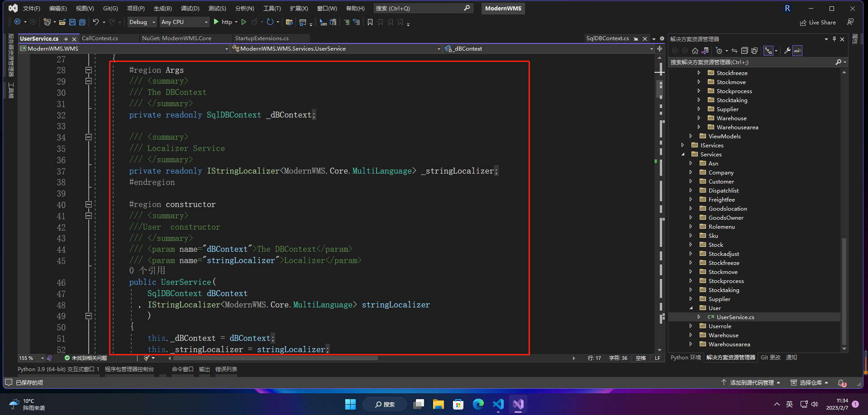Open the Git(G) menu
868x415 pixels.
(x=110, y=8)
